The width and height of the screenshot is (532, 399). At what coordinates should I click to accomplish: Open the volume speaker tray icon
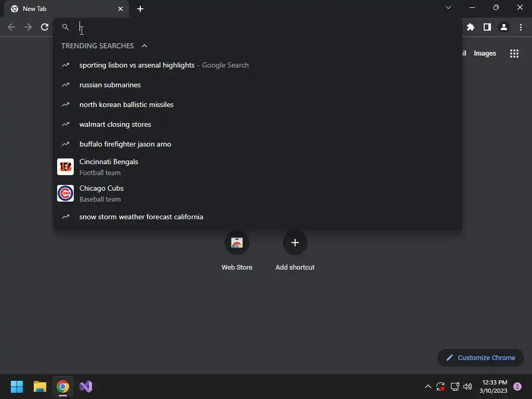coord(468,387)
